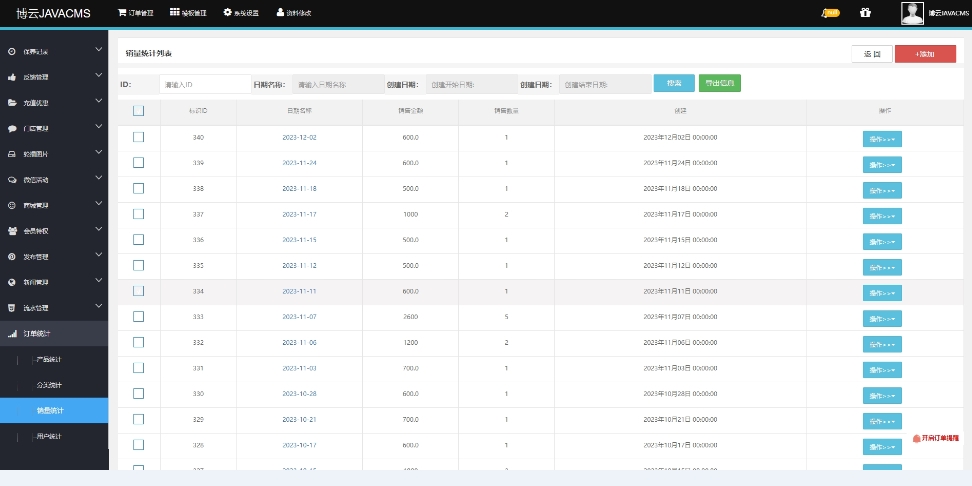
Task: Open system settings via the gear icon
Action: tap(228, 13)
